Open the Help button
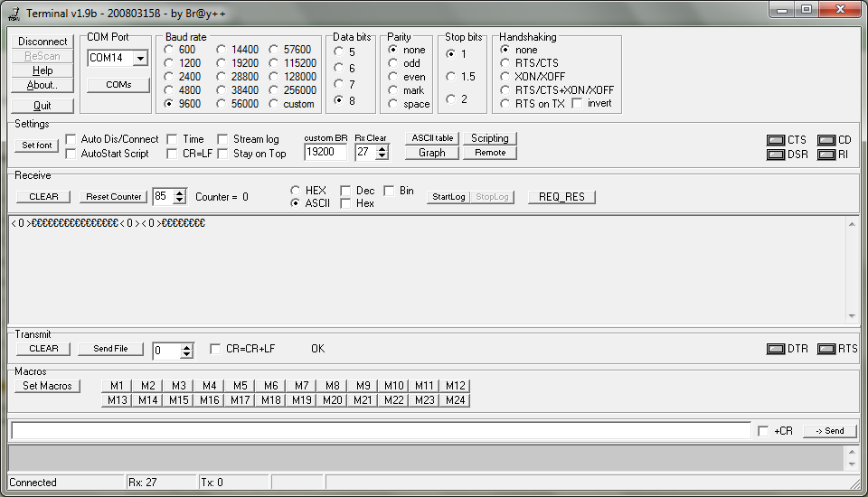The width and height of the screenshot is (868, 497). pos(42,70)
